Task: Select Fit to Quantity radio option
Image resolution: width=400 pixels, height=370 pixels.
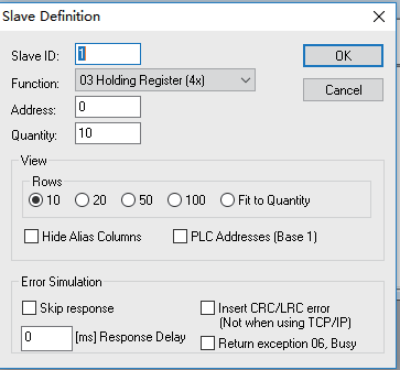Action: click(227, 200)
